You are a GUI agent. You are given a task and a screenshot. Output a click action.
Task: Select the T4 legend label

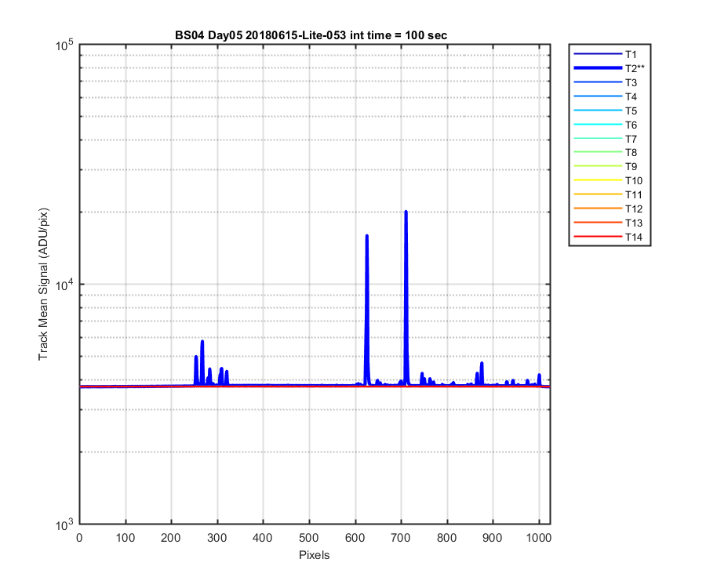[631, 96]
